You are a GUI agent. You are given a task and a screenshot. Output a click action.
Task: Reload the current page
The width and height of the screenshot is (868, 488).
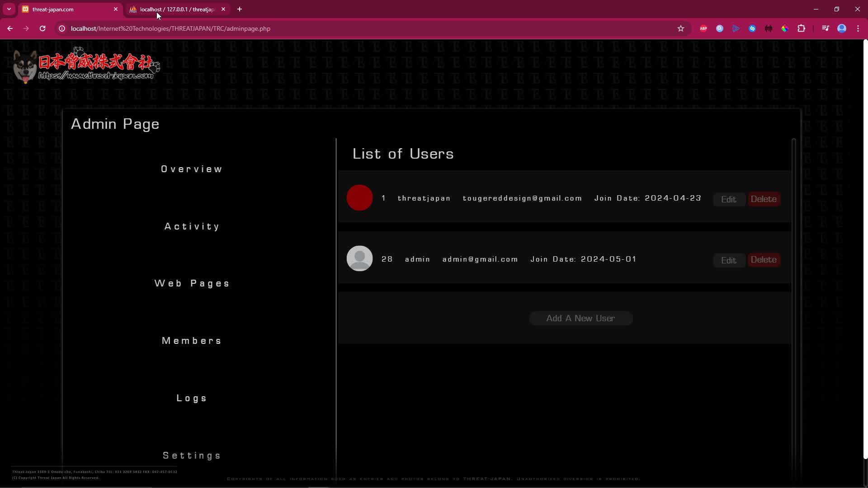(42, 28)
